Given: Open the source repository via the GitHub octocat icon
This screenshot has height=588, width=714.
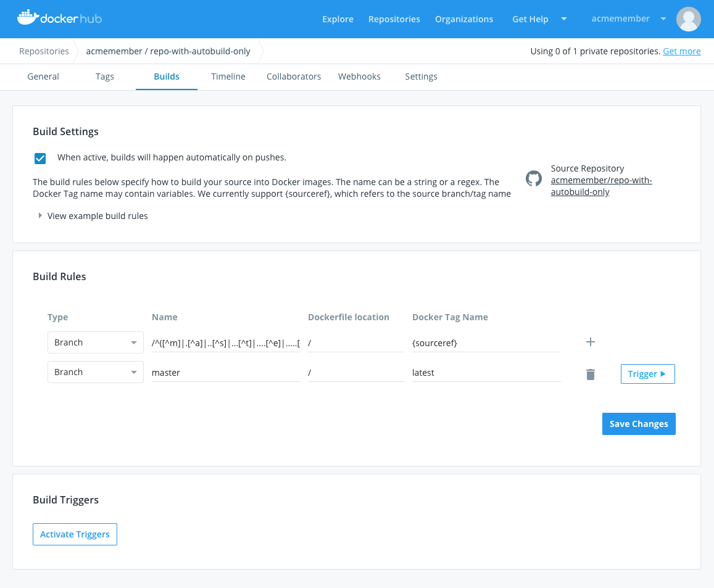Looking at the screenshot, I should pyautogui.click(x=533, y=178).
